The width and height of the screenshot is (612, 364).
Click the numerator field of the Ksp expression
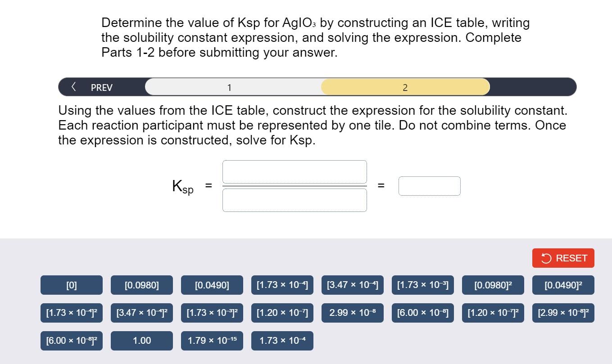pos(295,171)
